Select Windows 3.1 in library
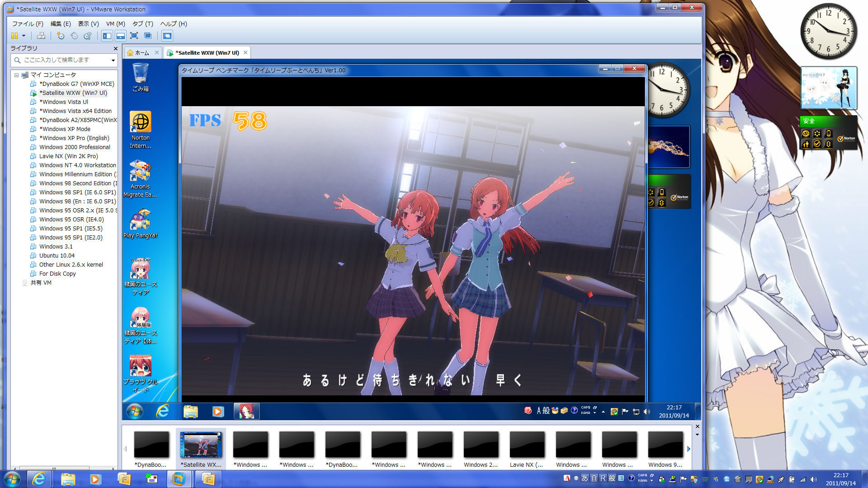Screen dimensions: 868x488 click(56, 246)
